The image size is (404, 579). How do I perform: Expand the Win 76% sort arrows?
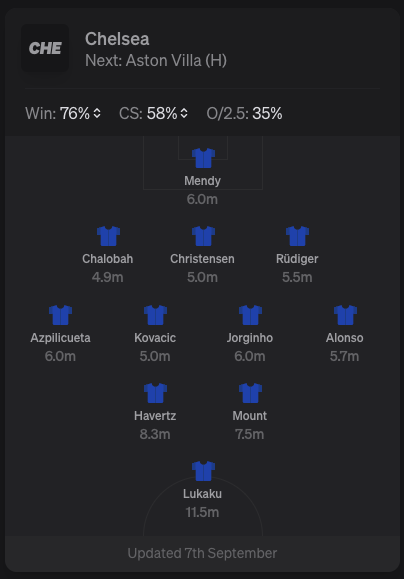[x=97, y=113]
